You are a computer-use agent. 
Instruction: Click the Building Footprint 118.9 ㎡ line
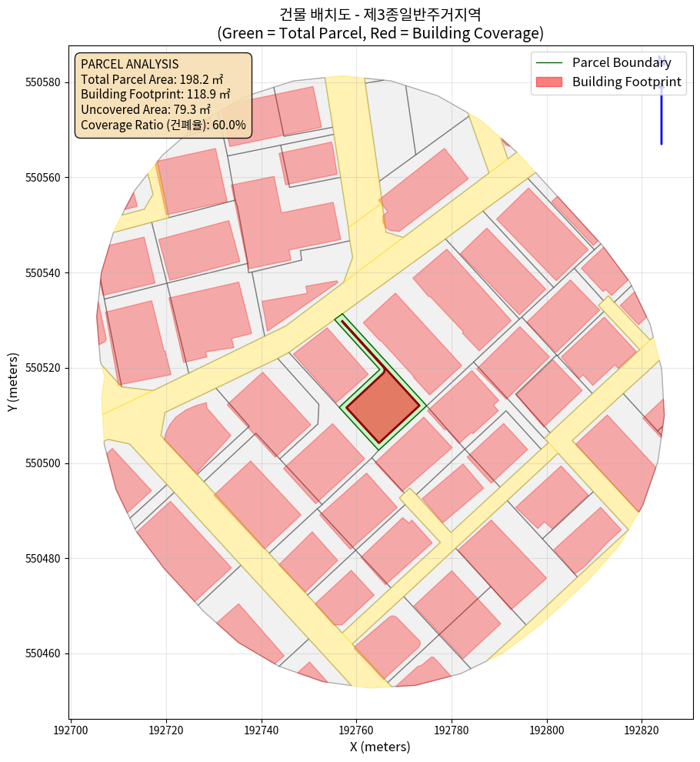155,95
